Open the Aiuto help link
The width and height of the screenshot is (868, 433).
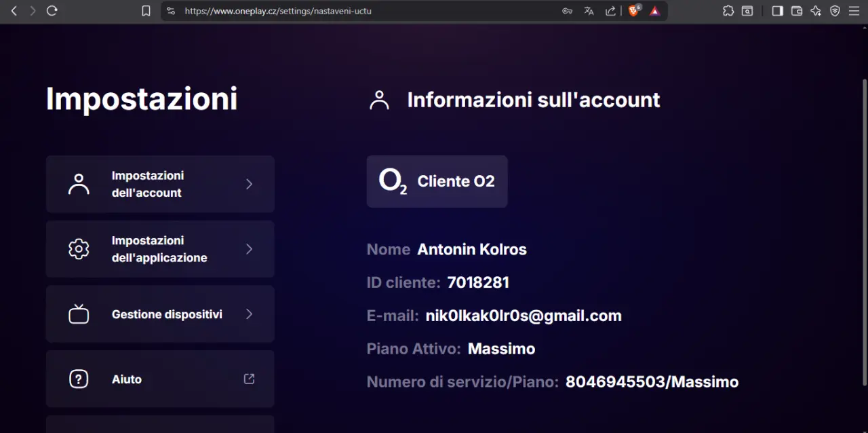[160, 379]
